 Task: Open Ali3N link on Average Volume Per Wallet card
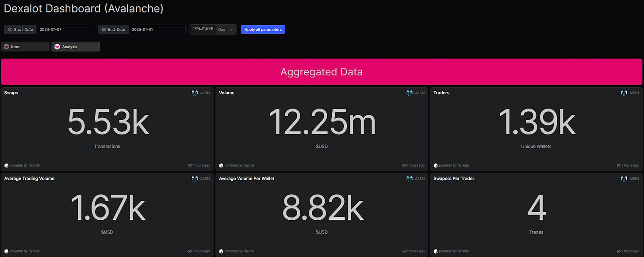point(420,179)
